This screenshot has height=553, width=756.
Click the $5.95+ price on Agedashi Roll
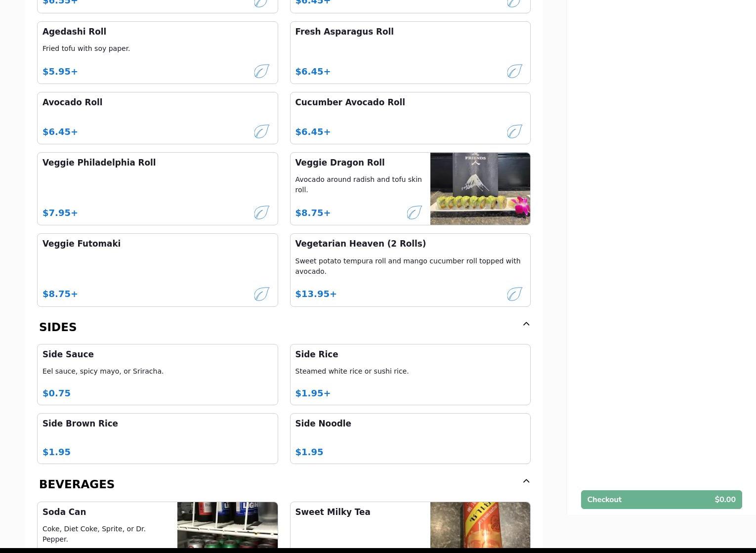click(60, 72)
